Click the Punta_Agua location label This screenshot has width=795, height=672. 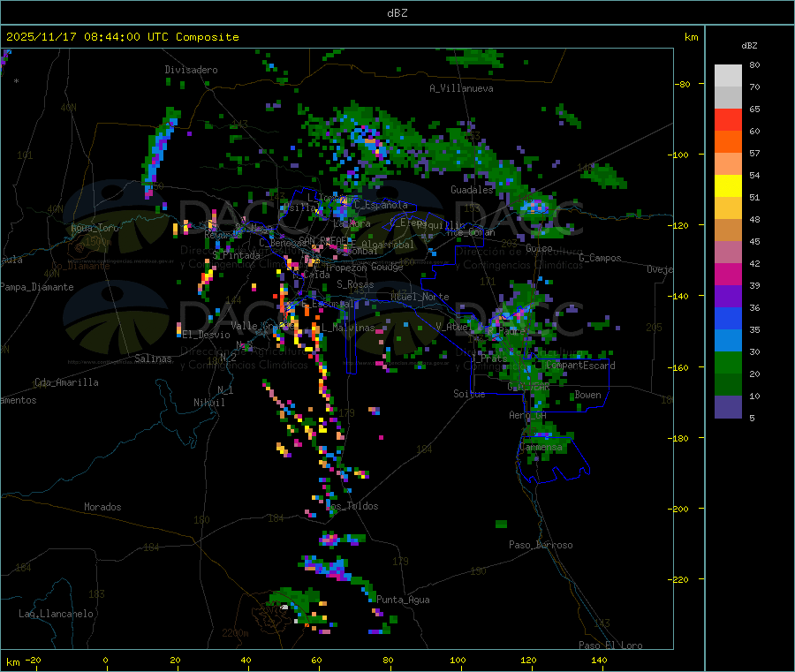(x=403, y=600)
